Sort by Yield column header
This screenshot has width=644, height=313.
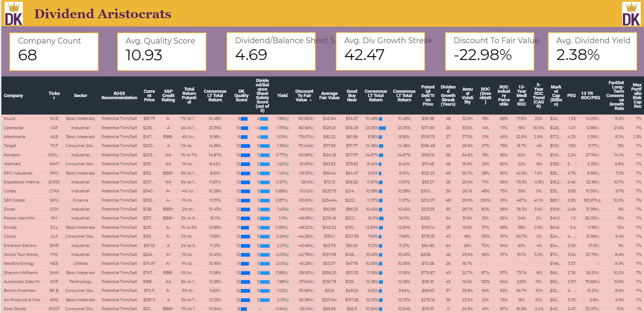(282, 96)
